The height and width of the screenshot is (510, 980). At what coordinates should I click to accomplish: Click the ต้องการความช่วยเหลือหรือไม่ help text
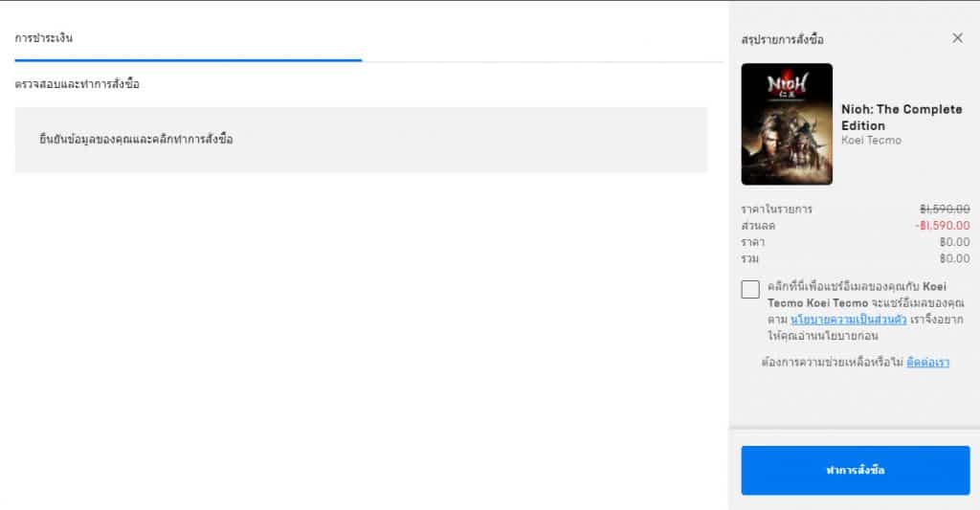[833, 363]
